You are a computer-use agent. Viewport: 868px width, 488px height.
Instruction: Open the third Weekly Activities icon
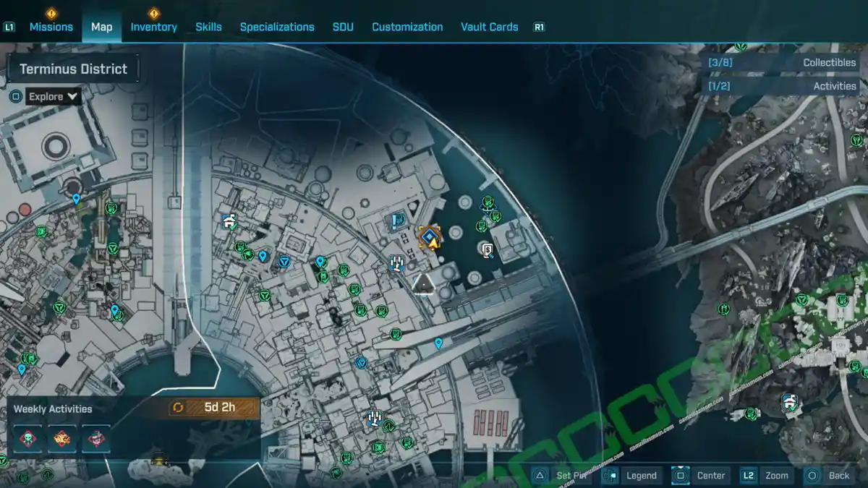click(95, 438)
